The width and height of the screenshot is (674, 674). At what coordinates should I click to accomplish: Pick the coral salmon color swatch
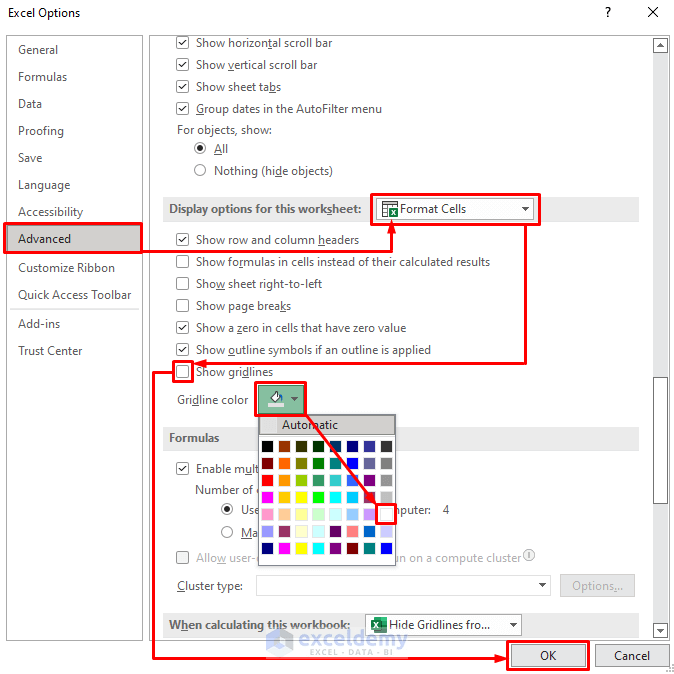(352, 531)
